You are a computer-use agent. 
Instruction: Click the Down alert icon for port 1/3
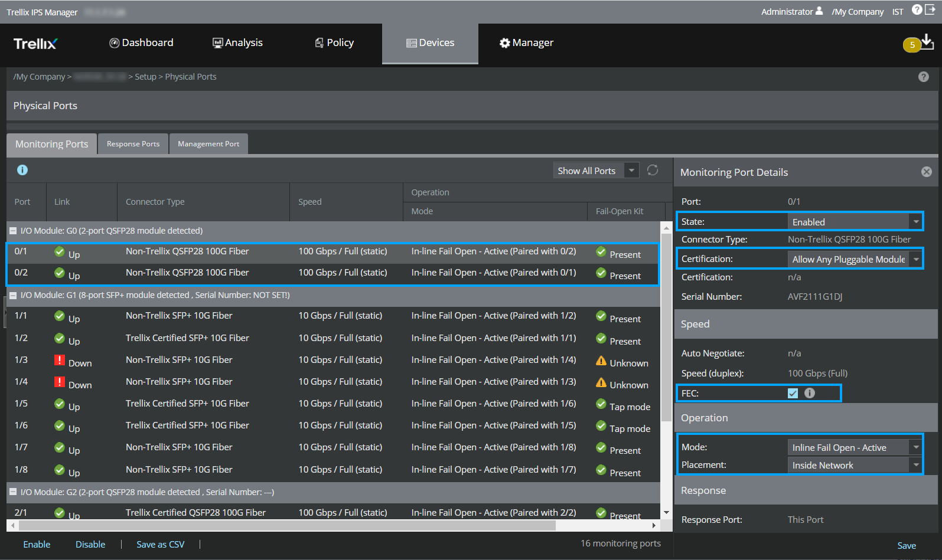pyautogui.click(x=60, y=360)
